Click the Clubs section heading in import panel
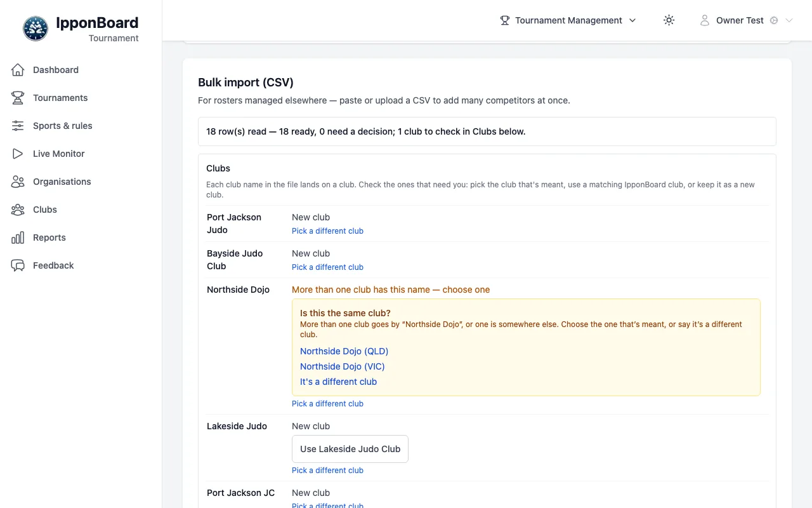 coord(218,168)
